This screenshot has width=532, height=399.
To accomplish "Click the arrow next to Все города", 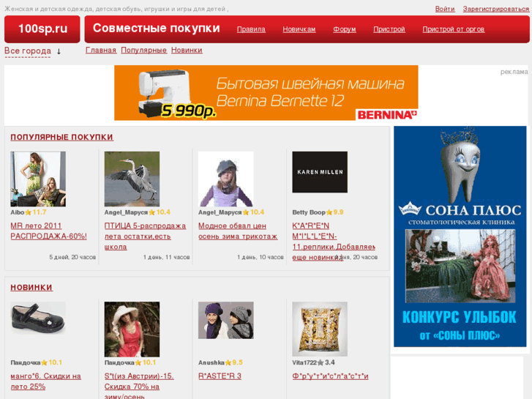I will point(59,51).
